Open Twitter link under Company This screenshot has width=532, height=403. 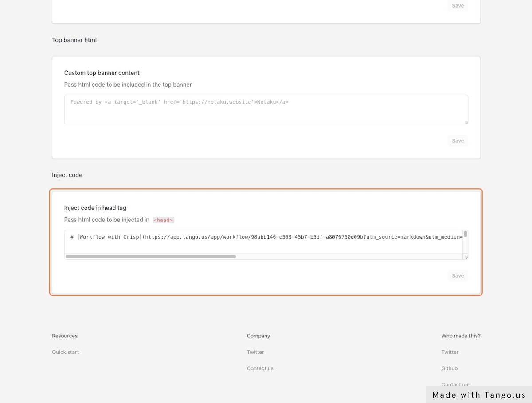pos(255,352)
